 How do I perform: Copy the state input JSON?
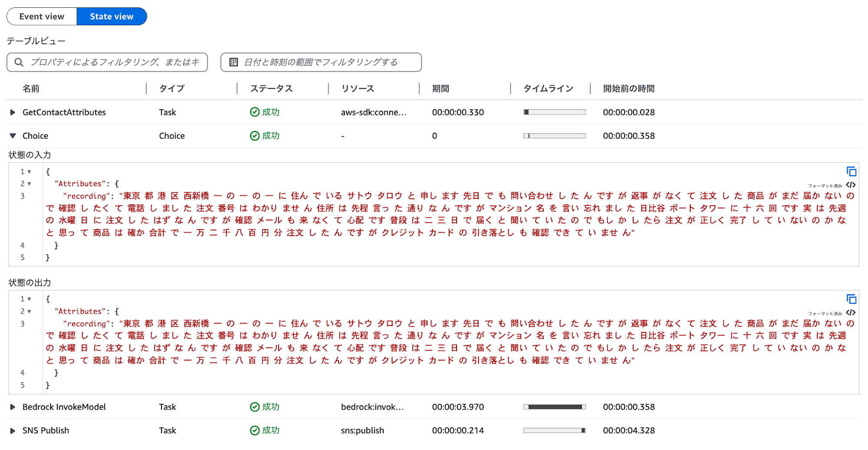[851, 171]
